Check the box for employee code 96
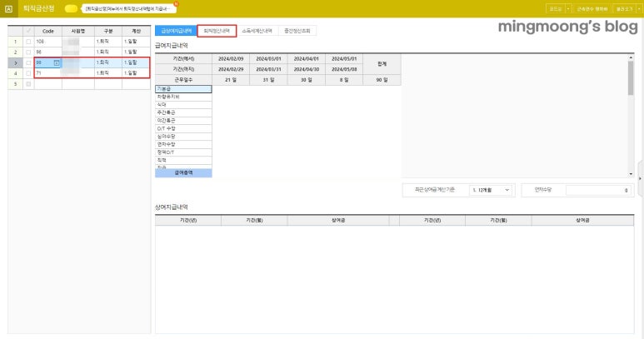This screenshot has height=339, width=644. click(28, 52)
